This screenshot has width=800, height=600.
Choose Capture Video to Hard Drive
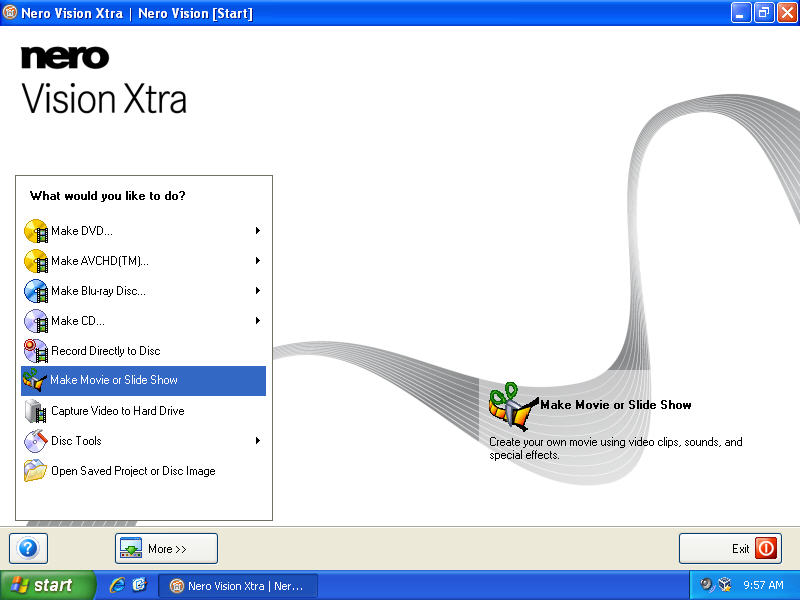pyautogui.click(x=143, y=411)
